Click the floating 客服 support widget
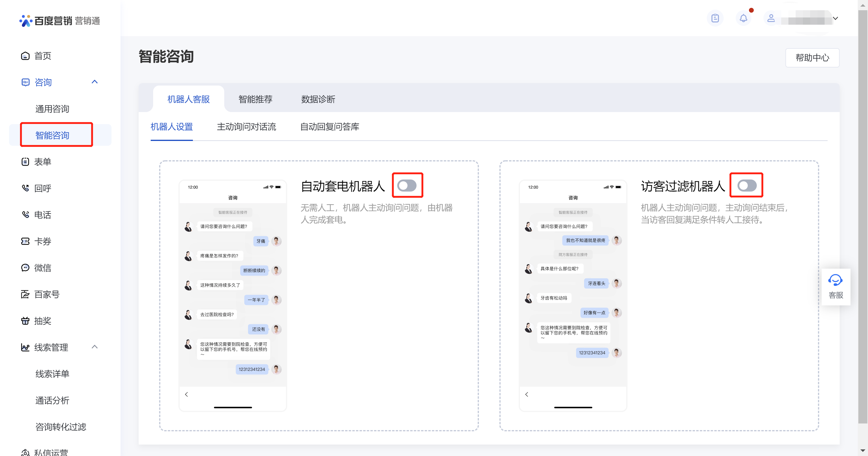The image size is (868, 456). click(836, 287)
